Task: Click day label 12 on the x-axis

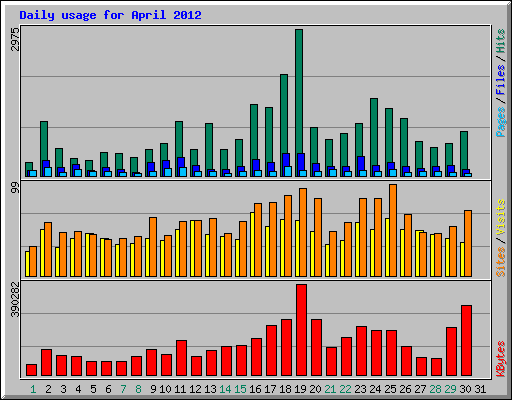Action: (195, 389)
